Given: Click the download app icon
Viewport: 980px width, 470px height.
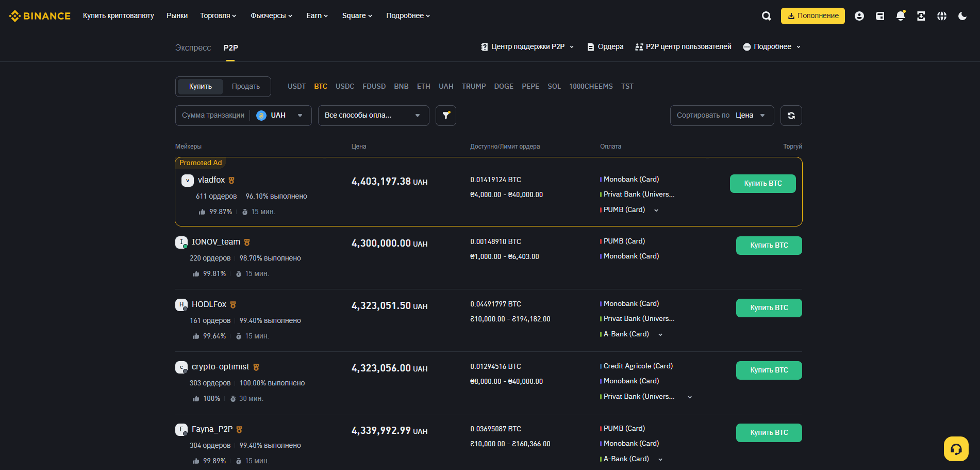Looking at the screenshot, I should (x=921, y=16).
